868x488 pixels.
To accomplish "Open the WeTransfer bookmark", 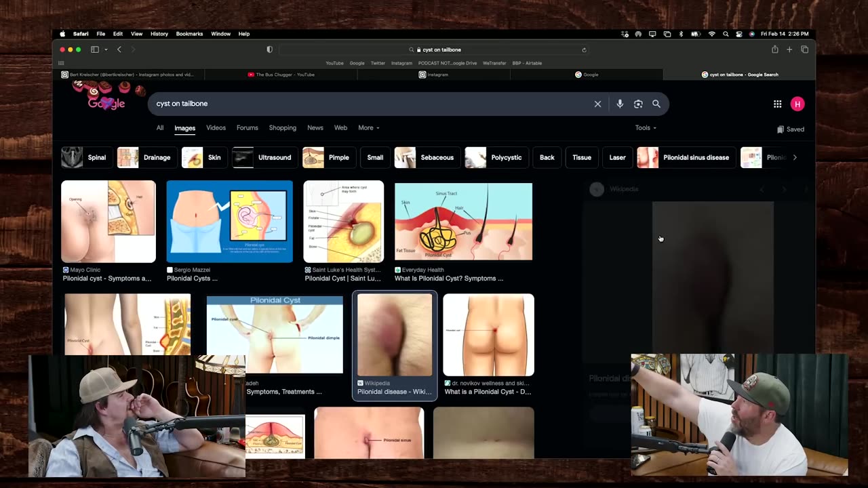I will coord(494,63).
